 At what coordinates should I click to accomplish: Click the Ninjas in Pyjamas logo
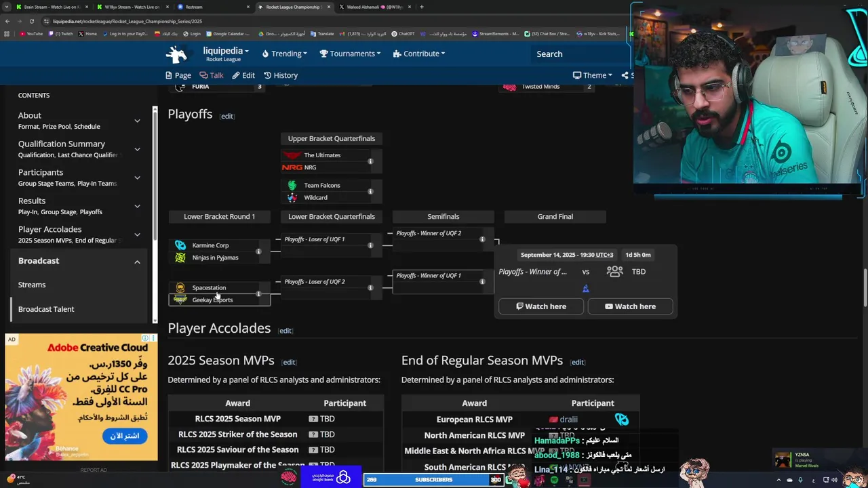pyautogui.click(x=180, y=258)
